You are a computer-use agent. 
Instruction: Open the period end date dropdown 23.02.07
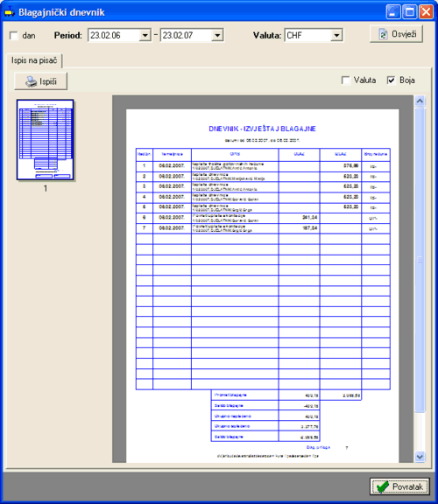(x=217, y=35)
